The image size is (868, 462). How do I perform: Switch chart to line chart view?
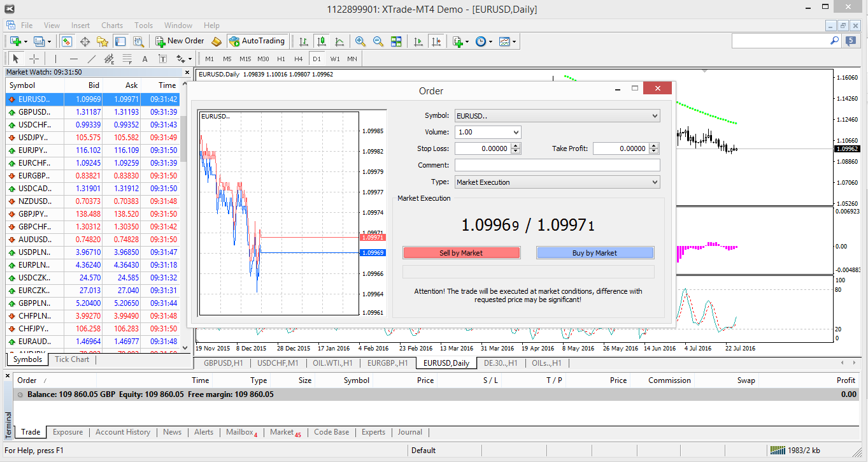point(339,41)
